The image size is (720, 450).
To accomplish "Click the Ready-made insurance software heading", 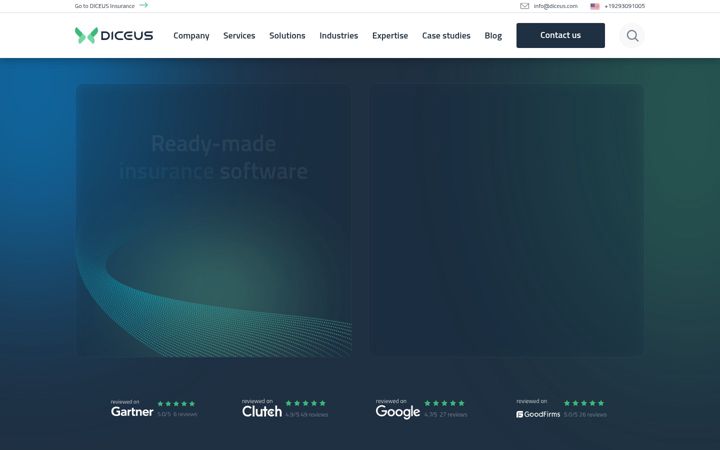I will click(x=214, y=157).
